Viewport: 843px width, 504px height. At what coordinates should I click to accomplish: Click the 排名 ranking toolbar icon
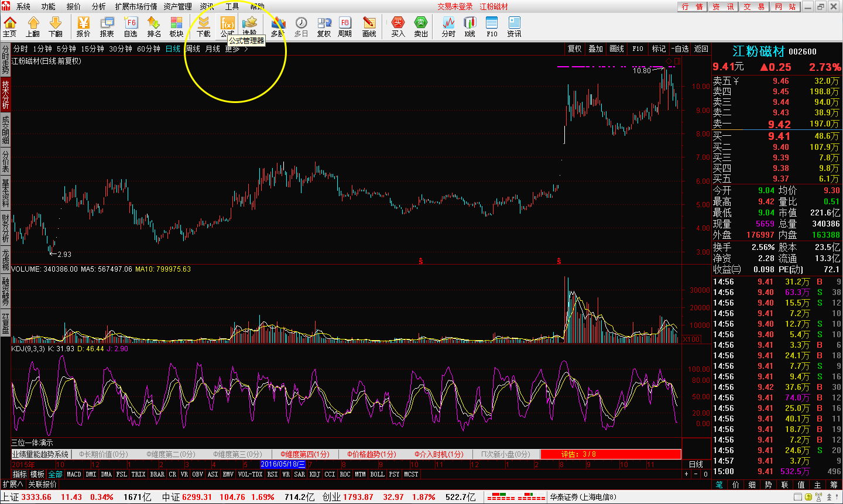pyautogui.click(x=154, y=26)
